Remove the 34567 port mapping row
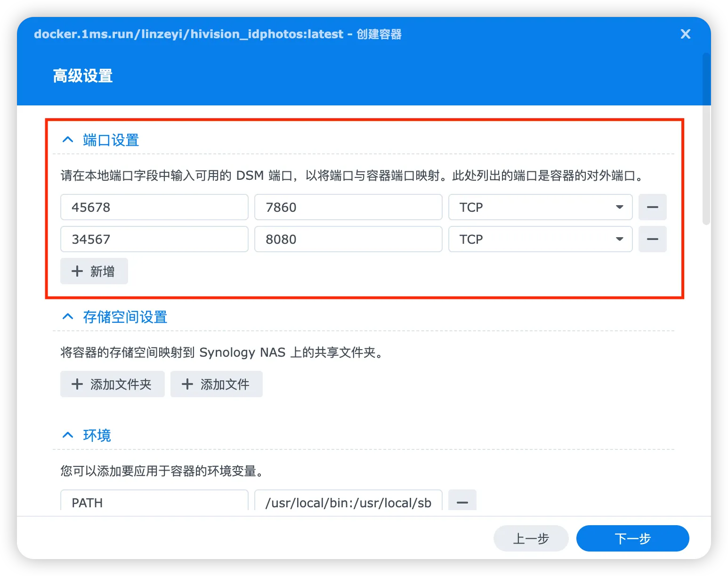Viewport: 728px width, 576px height. pos(653,239)
